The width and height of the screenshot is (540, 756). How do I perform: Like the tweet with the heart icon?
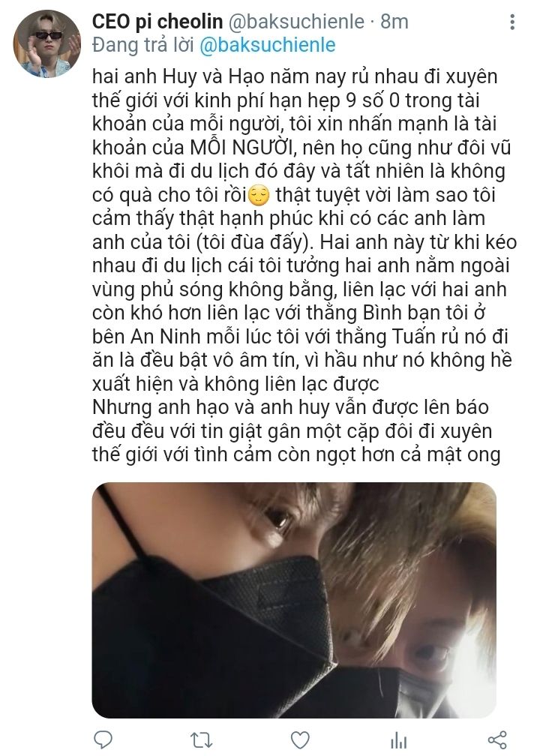(300, 739)
